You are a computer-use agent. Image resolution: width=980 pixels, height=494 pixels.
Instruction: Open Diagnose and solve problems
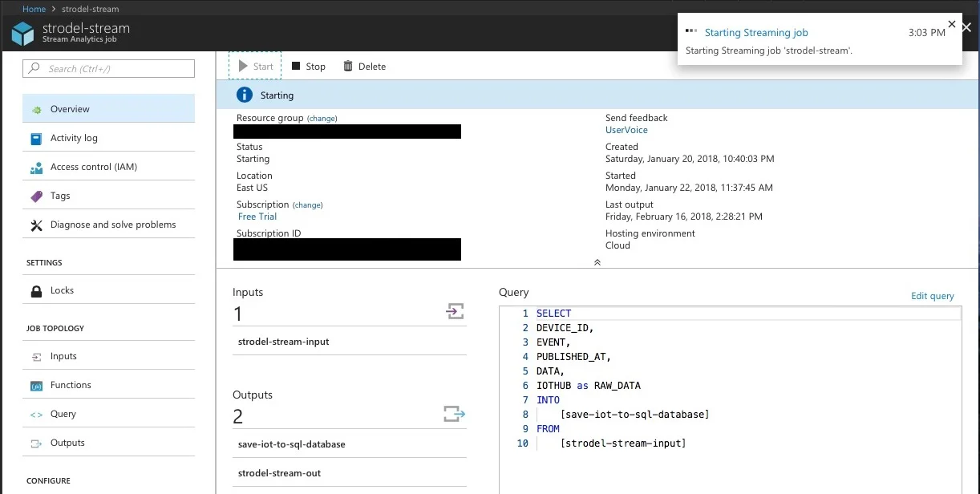108,225
